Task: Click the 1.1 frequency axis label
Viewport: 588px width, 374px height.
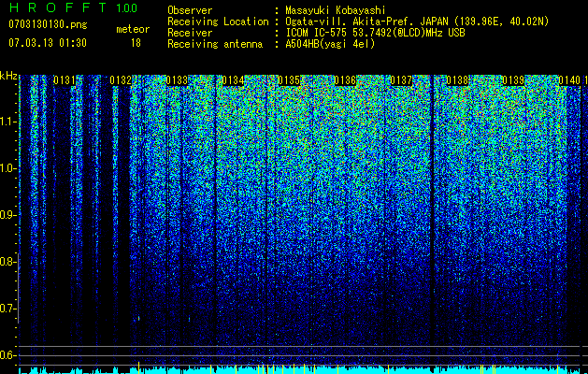Action: [x=7, y=122]
